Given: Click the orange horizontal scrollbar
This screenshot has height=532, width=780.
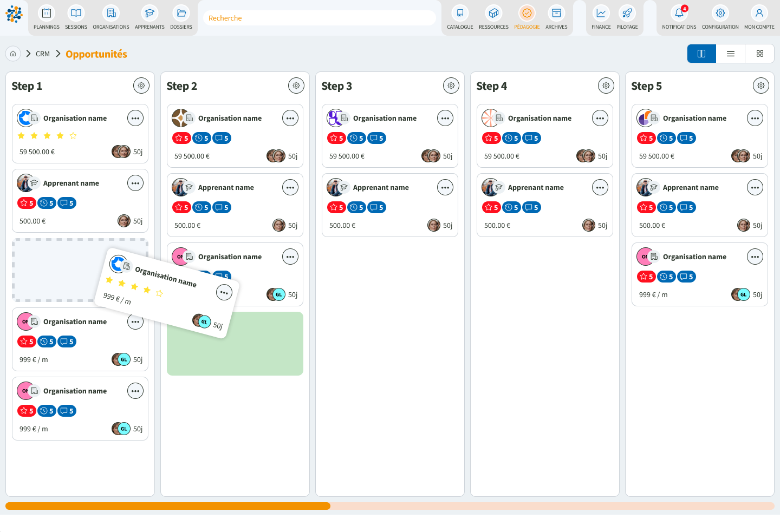Looking at the screenshot, I should (x=168, y=506).
